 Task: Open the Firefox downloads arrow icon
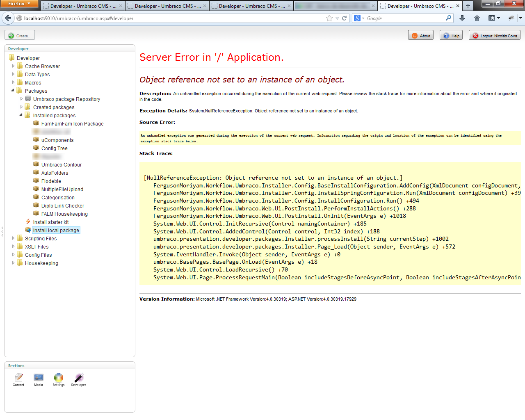coord(462,18)
